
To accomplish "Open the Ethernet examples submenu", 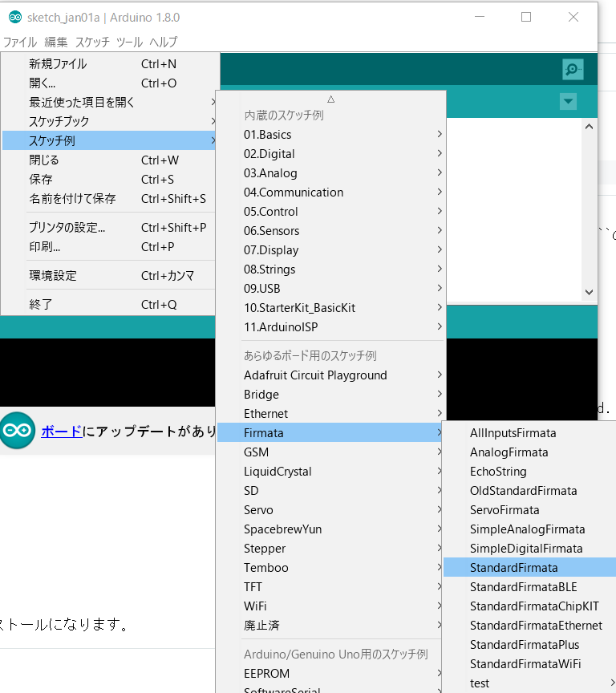I will 330,414.
